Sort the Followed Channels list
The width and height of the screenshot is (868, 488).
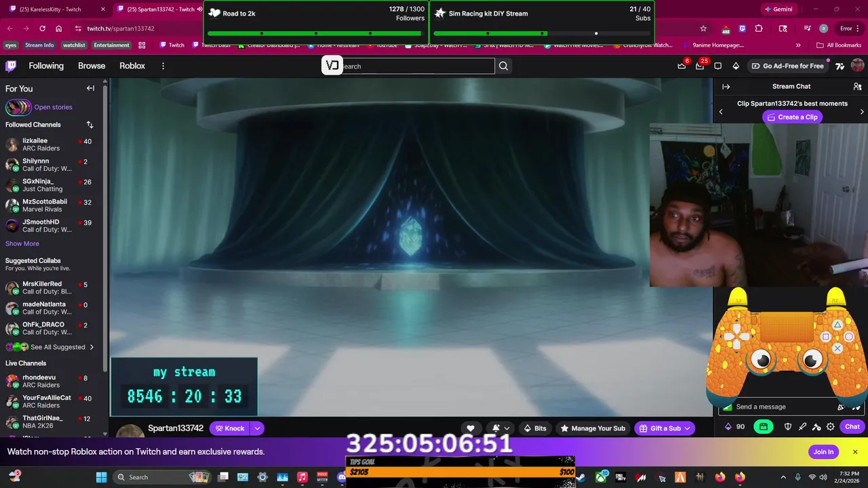click(x=90, y=125)
